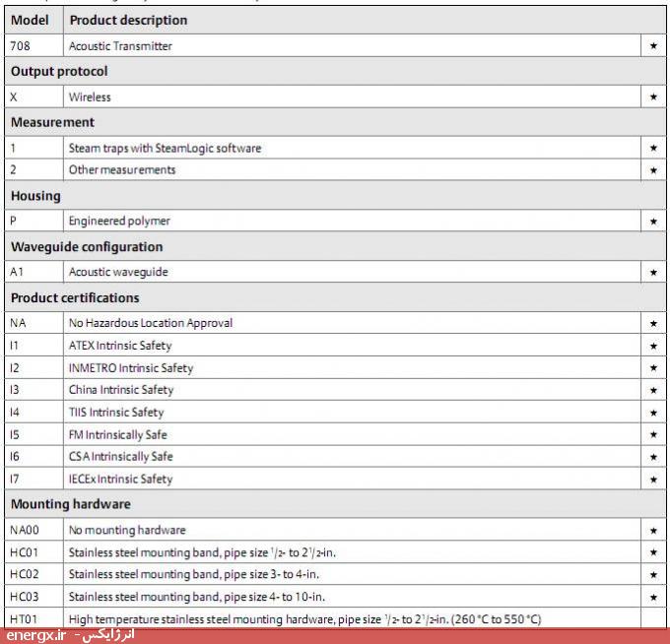Click the No mounting hardware text
Screen dimensions: 670x644
(x=127, y=530)
